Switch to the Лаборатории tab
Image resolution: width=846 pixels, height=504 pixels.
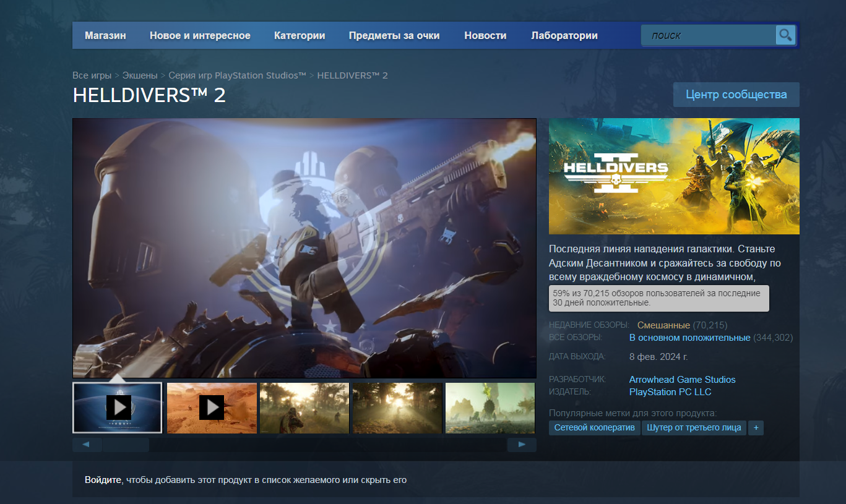[x=563, y=35]
